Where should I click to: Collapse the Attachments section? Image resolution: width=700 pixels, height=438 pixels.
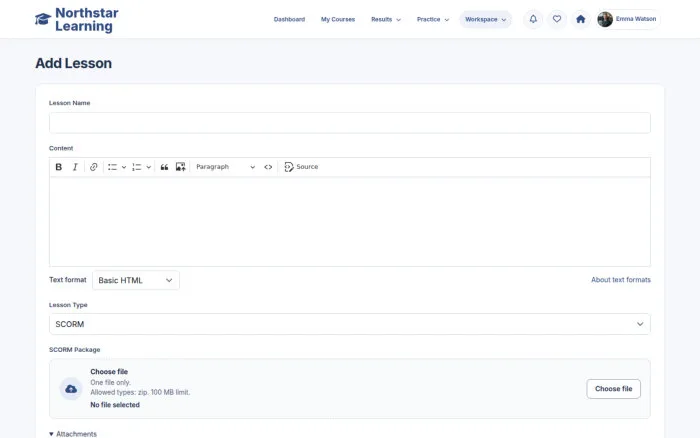click(73, 434)
